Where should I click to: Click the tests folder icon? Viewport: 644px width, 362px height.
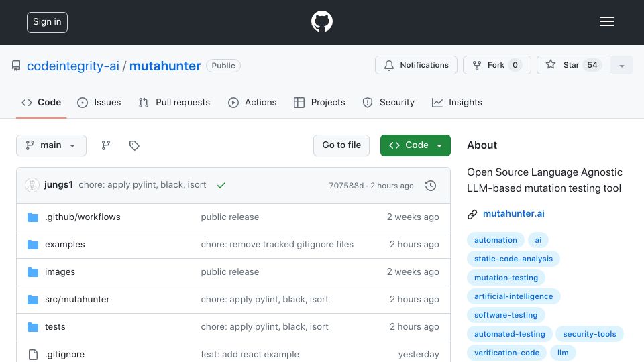pyautogui.click(x=33, y=327)
